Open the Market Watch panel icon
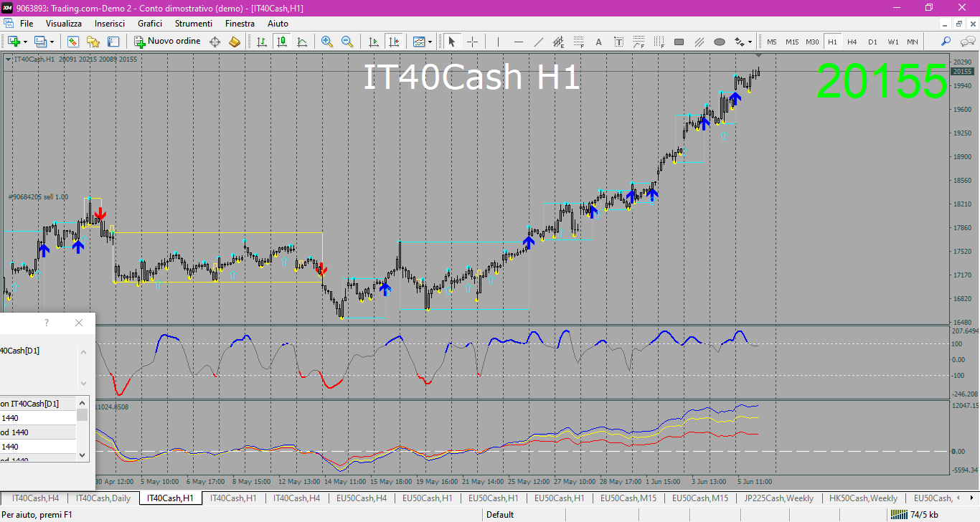Screen dimensions: 980x522 pyautogui.click(x=73, y=42)
